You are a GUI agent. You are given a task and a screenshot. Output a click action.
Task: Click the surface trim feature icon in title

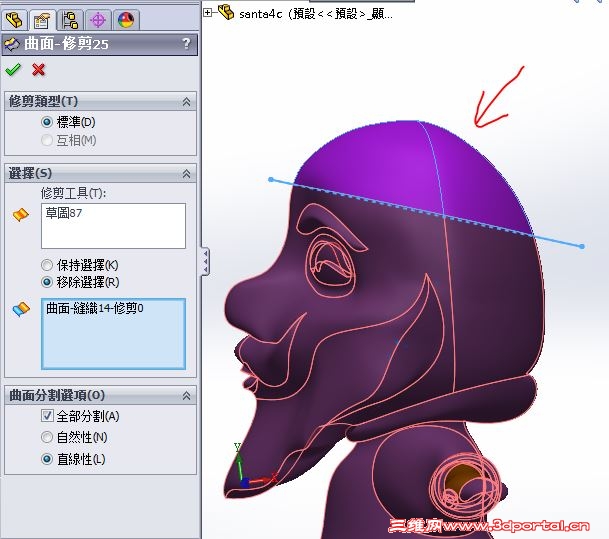pyautogui.click(x=12, y=44)
